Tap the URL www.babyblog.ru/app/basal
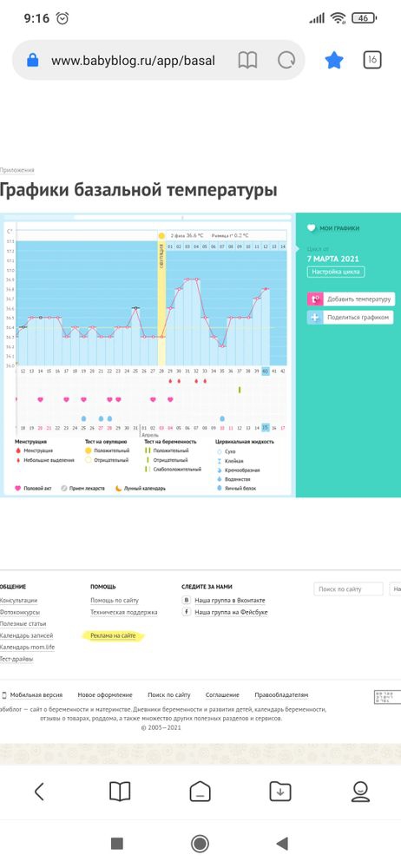This screenshot has height=868, width=401. click(x=133, y=61)
